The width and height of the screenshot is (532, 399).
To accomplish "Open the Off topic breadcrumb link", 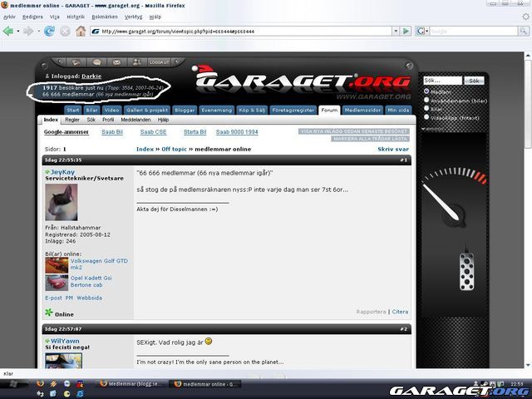I will point(174,150).
